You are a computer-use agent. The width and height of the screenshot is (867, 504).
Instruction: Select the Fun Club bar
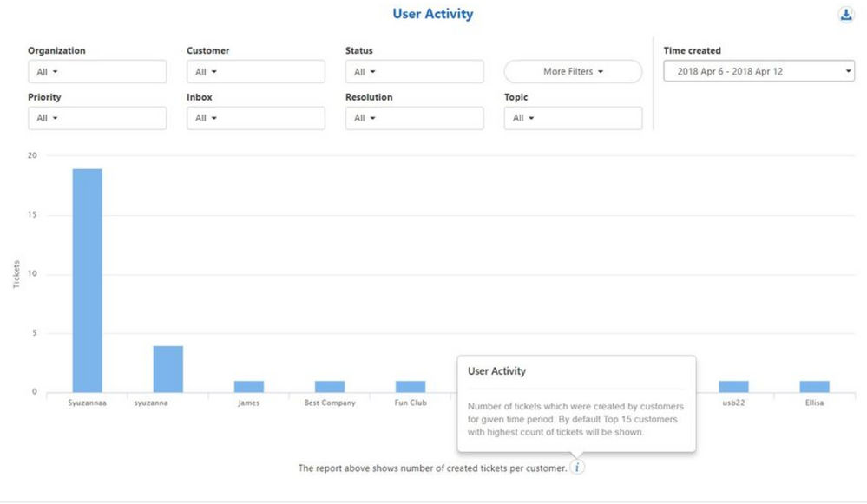[x=411, y=387]
